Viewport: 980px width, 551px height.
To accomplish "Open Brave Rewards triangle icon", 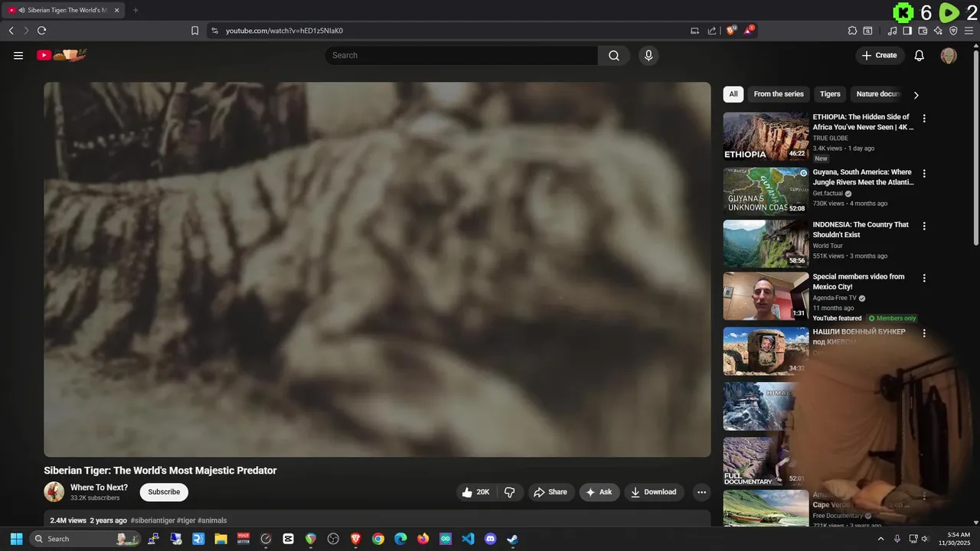I will pyautogui.click(x=749, y=31).
